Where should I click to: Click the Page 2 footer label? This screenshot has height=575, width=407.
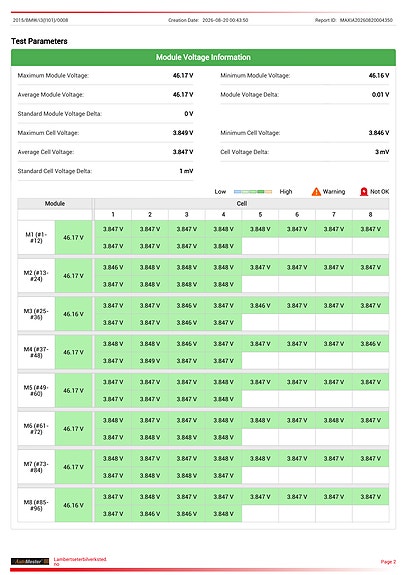click(388, 562)
